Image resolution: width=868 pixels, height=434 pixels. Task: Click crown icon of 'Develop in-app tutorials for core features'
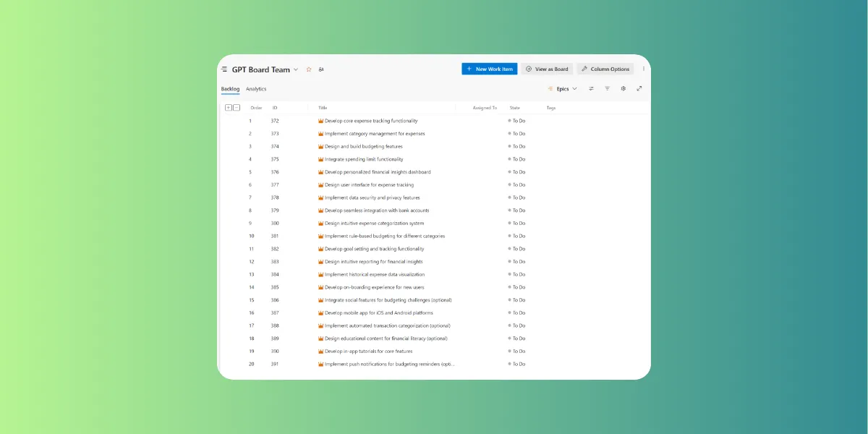tap(320, 352)
